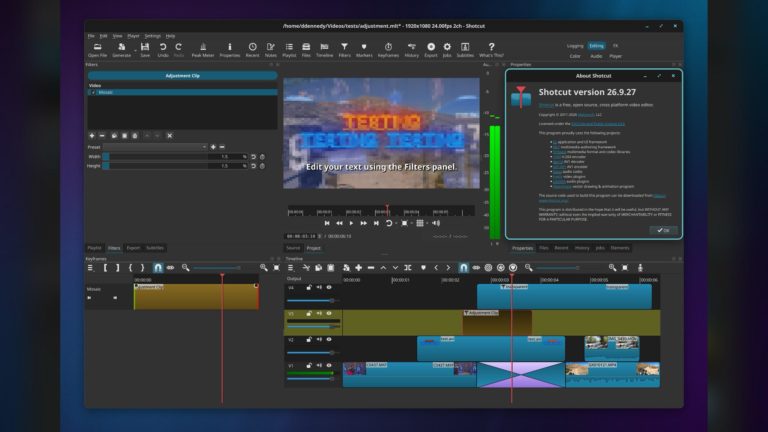This screenshot has width=768, height=432.
Task: Click the Adjustment Clip header button
Action: (183, 75)
